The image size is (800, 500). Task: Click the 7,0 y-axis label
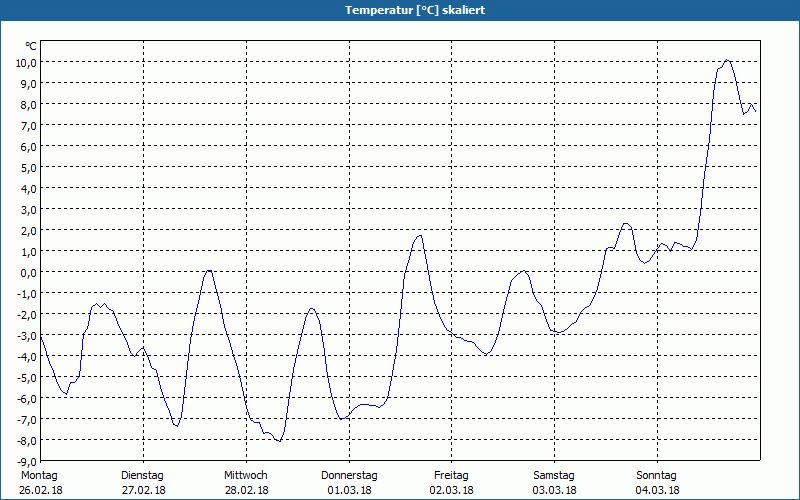click(29, 125)
